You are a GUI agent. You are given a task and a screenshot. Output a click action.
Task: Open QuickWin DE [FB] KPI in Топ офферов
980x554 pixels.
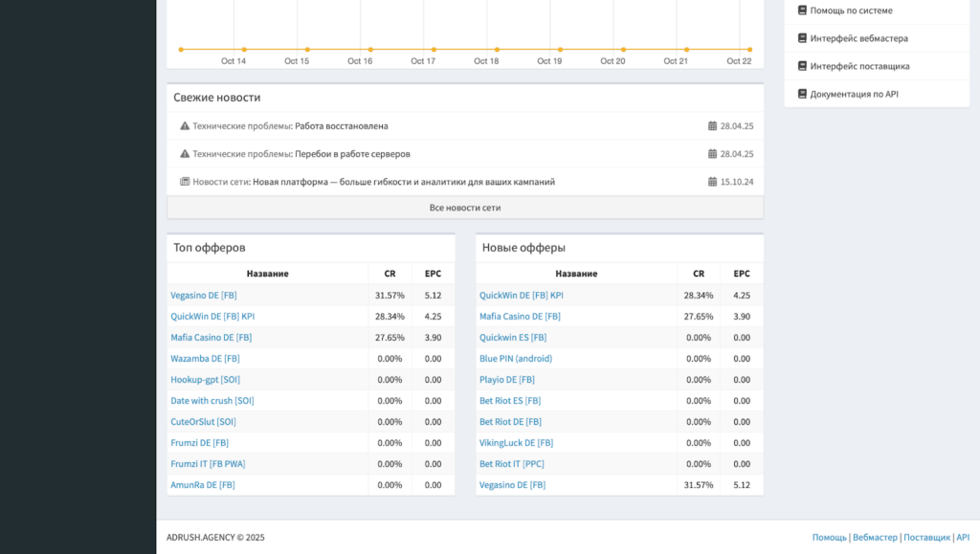tap(212, 316)
